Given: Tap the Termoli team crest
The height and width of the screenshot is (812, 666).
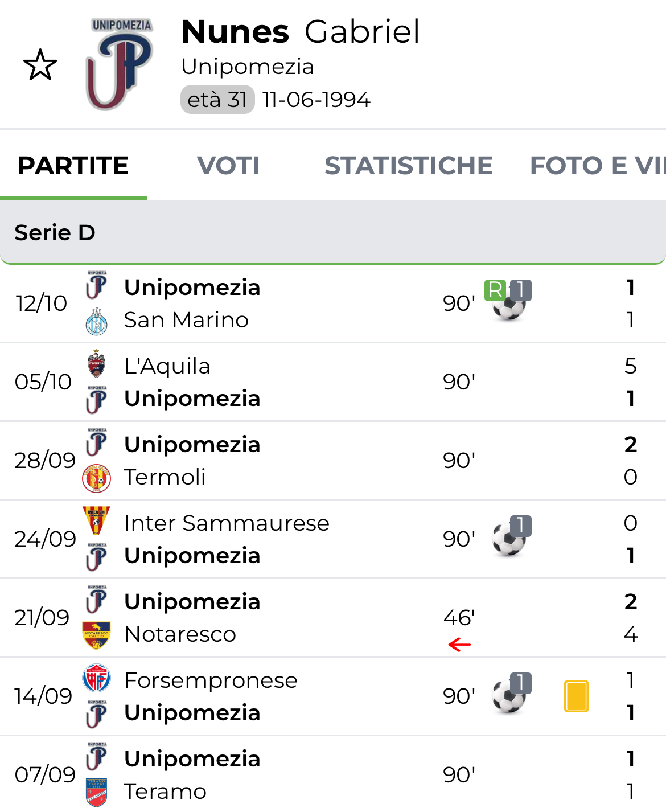Looking at the screenshot, I should (x=96, y=478).
